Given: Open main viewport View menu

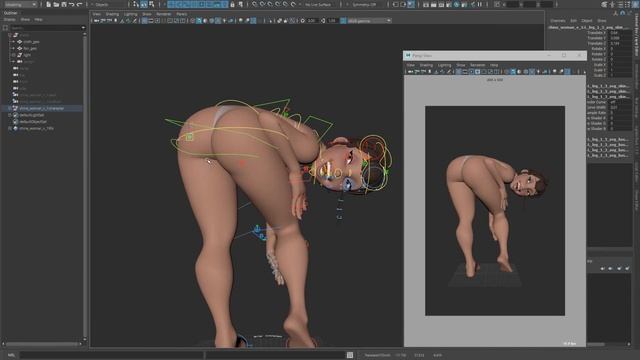Looking at the screenshot, I should (96, 14).
